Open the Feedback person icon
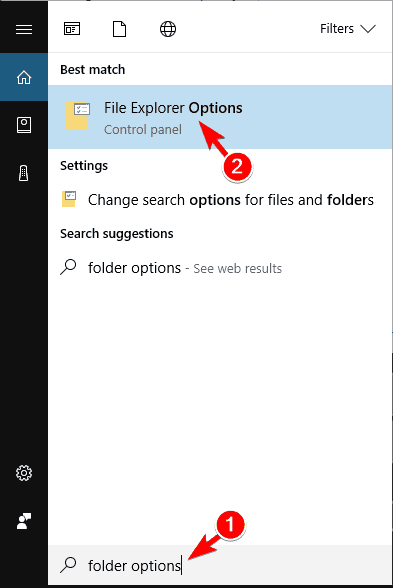The height and width of the screenshot is (588, 393). point(24,521)
